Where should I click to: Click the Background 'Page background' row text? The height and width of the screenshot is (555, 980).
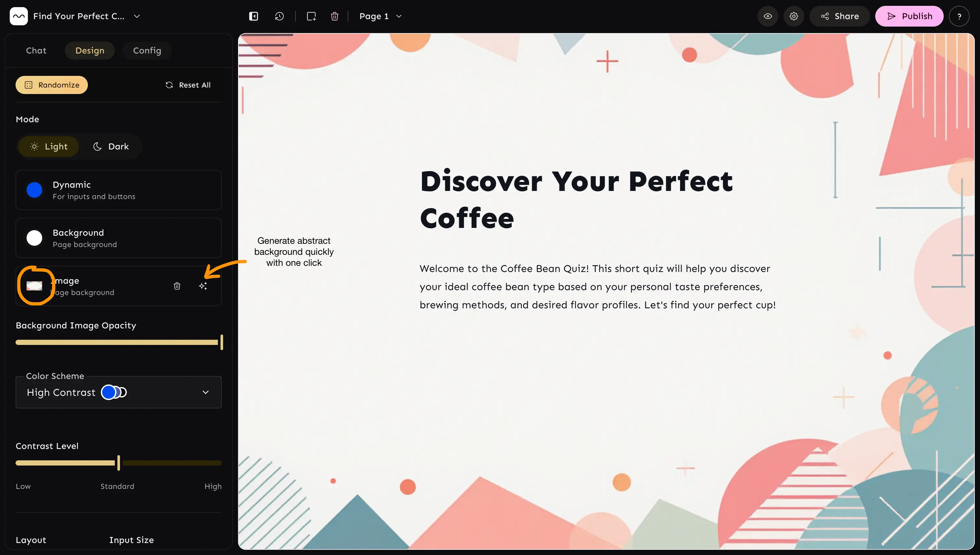85,244
